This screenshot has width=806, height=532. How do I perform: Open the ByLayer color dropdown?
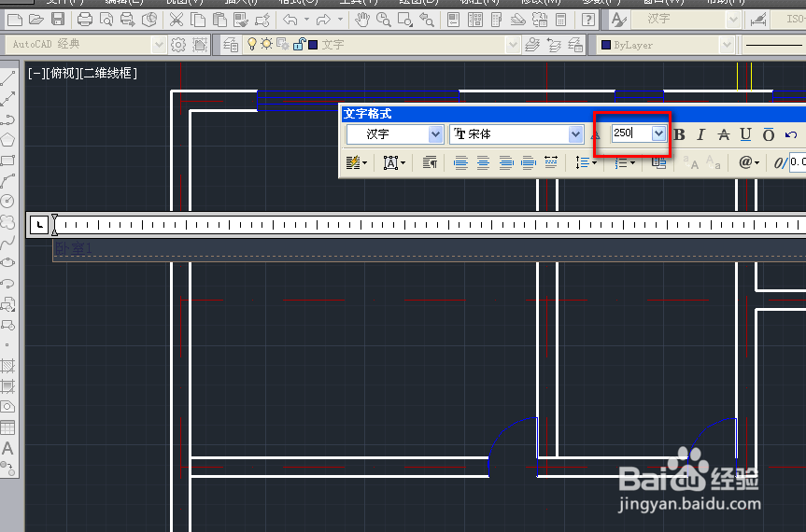click(x=727, y=45)
